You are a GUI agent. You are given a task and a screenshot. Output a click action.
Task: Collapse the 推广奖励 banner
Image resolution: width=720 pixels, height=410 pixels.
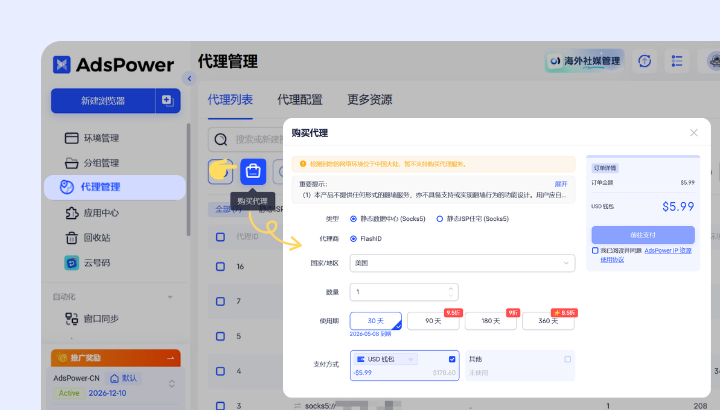(170, 358)
